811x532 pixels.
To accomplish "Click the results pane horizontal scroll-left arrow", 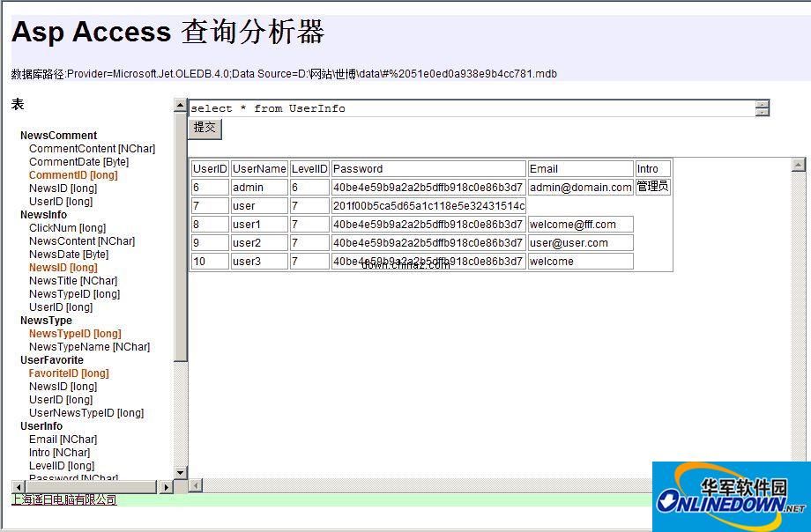I will [196, 485].
